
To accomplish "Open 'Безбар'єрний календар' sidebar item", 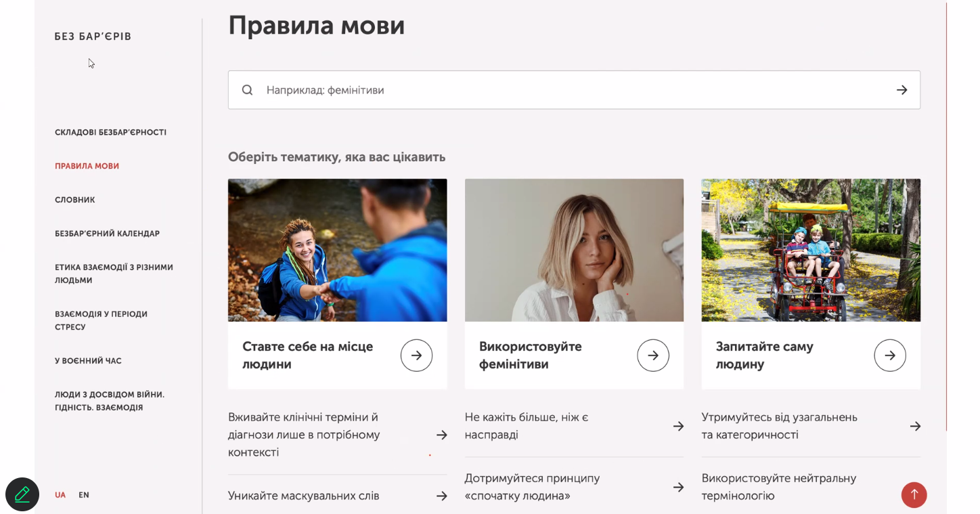I will pos(107,234).
